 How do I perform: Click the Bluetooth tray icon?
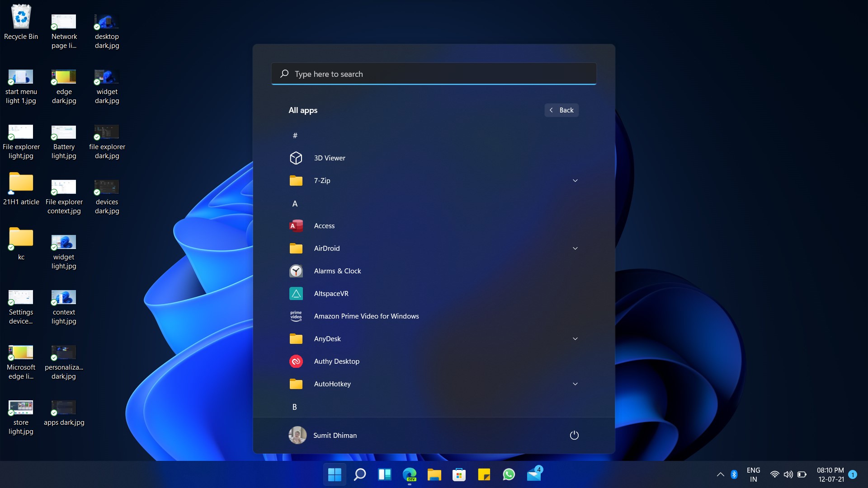pyautogui.click(x=734, y=474)
